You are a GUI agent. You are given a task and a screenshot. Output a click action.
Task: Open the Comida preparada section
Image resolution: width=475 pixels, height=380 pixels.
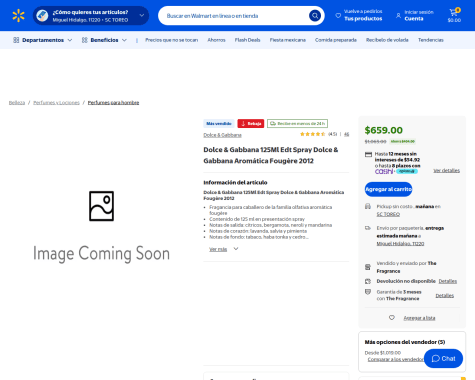pyautogui.click(x=336, y=40)
